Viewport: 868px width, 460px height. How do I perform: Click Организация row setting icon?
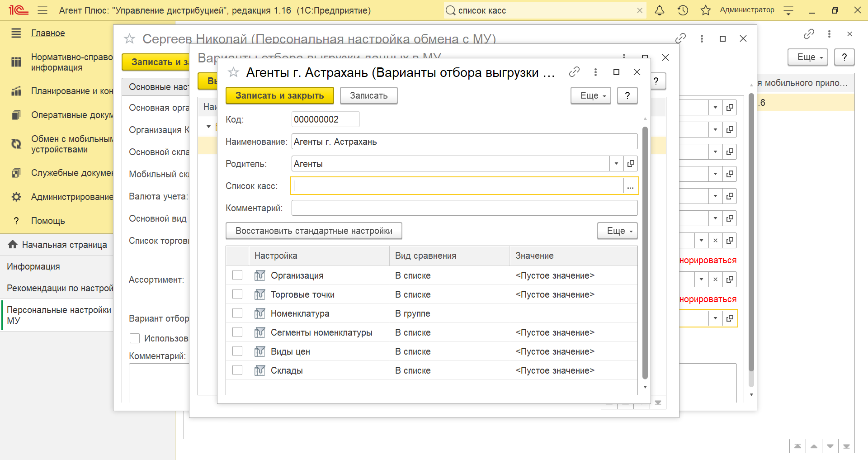click(259, 275)
